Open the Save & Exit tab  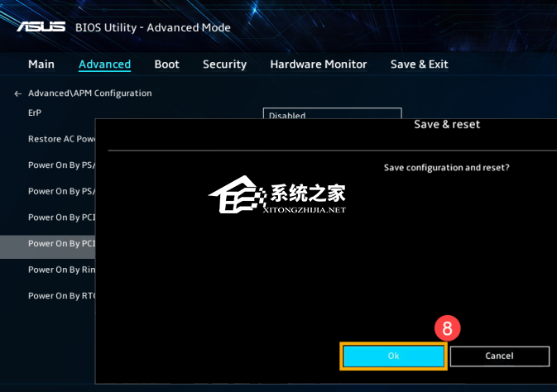tap(419, 65)
